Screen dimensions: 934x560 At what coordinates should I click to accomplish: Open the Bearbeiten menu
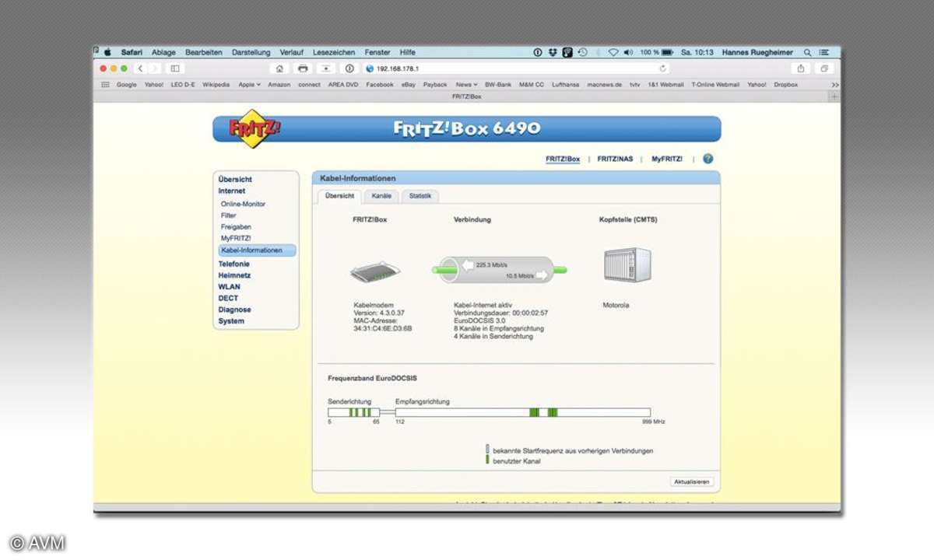tap(204, 52)
